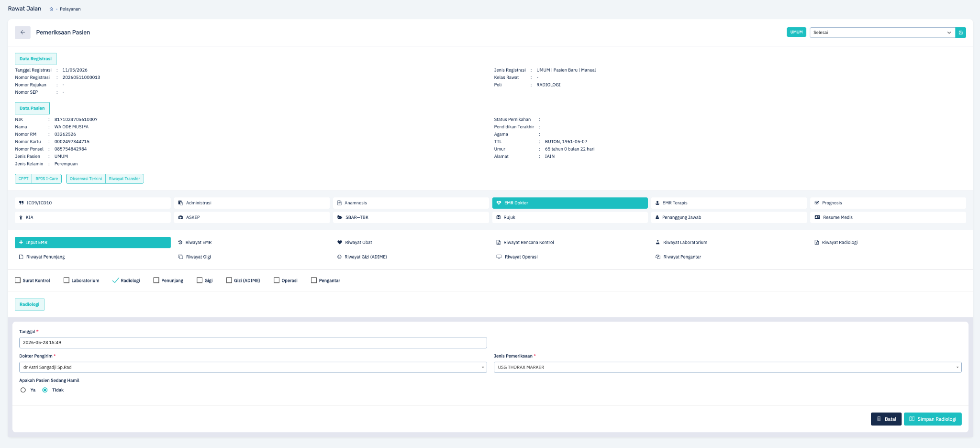
Task: Enable the Laboratorium checkbox
Action: [x=67, y=280]
